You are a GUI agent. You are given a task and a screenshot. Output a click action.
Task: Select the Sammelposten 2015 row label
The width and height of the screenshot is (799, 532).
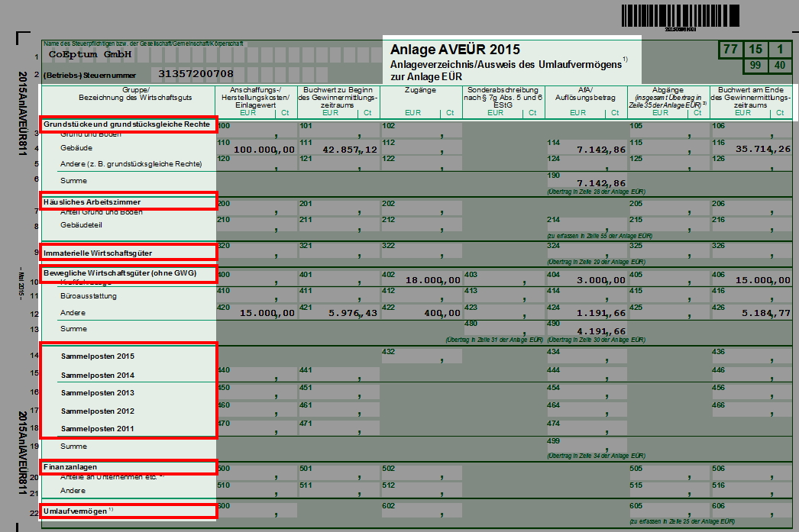96,356
